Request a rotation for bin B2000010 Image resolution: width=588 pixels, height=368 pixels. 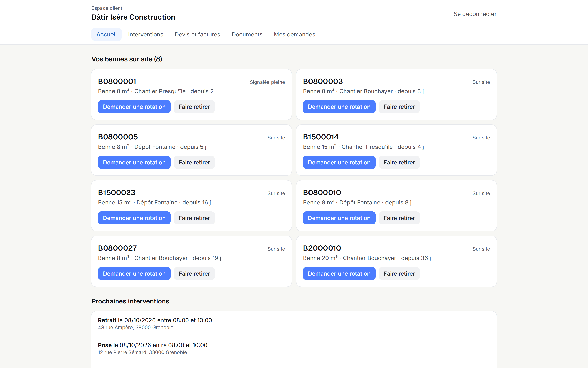(x=339, y=274)
